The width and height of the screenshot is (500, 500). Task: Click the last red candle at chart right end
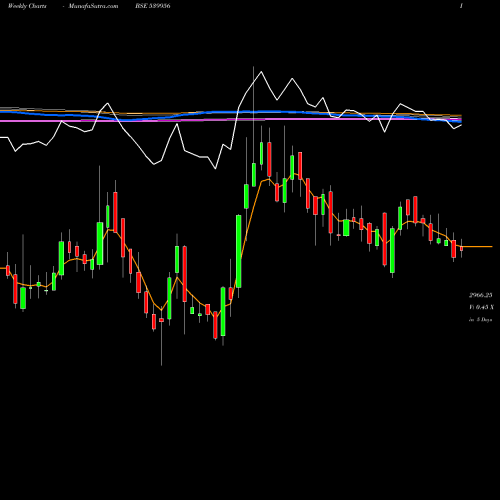point(461,248)
